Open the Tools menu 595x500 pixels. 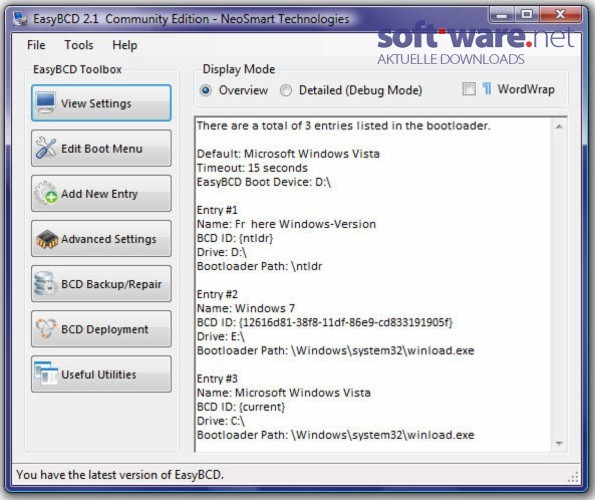[79, 45]
